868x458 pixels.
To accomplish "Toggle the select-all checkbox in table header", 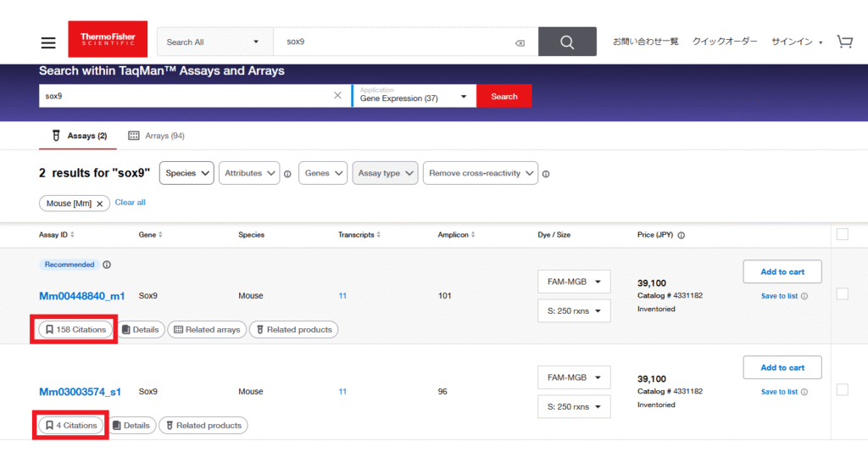I will coord(842,234).
